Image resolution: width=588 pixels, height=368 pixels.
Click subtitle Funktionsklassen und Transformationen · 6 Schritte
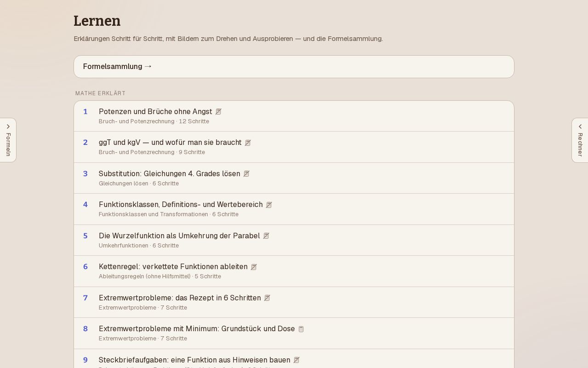pos(169,214)
